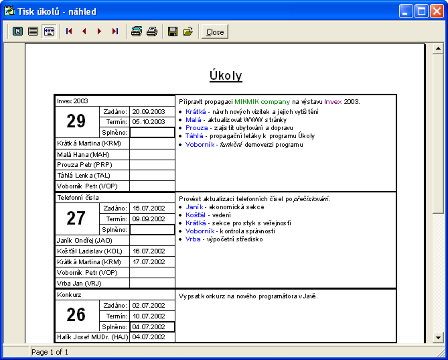The image size is (448, 360).
Task: Click blue Košťál name in bullet list
Action: [x=196, y=215]
